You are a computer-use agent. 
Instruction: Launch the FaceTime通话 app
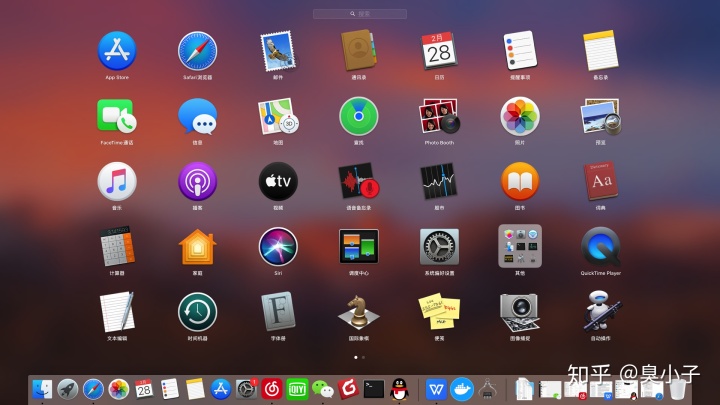117,116
